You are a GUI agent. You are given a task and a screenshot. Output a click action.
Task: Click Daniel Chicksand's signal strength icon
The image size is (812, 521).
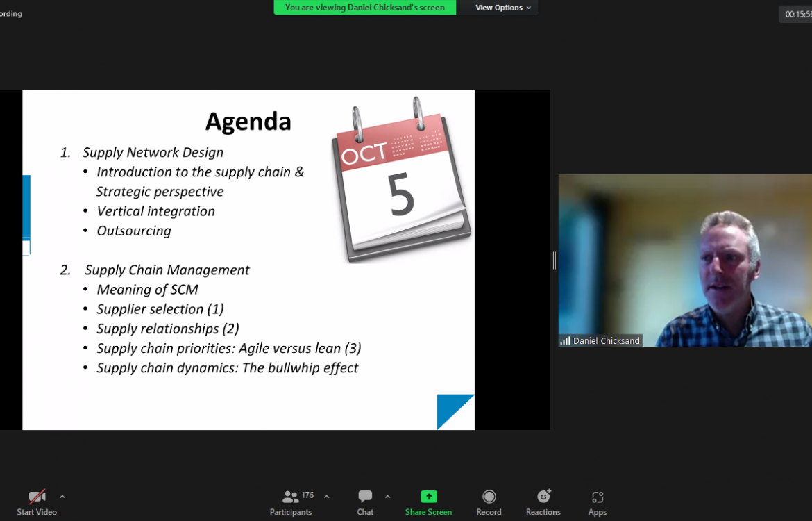coord(565,340)
